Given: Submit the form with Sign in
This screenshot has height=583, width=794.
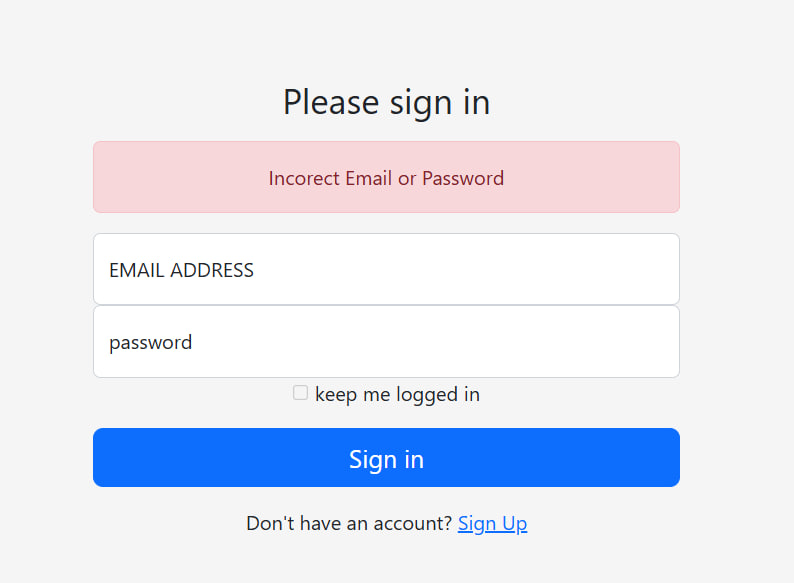Looking at the screenshot, I should click(386, 458).
